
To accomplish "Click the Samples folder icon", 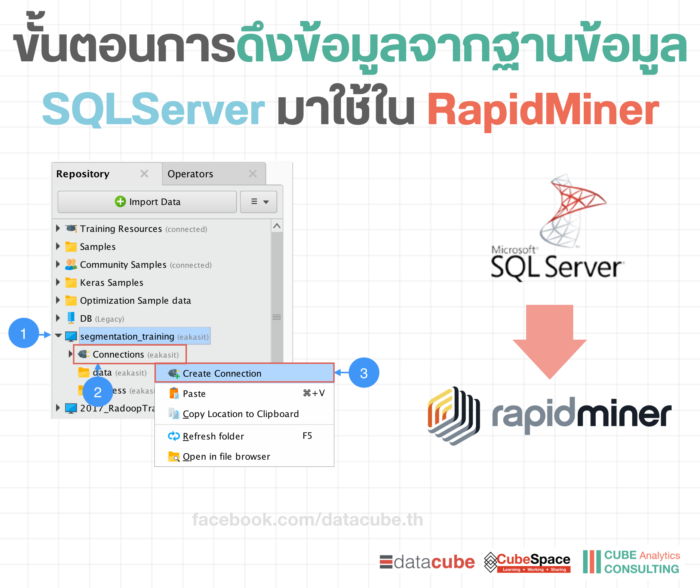I will pyautogui.click(x=71, y=246).
